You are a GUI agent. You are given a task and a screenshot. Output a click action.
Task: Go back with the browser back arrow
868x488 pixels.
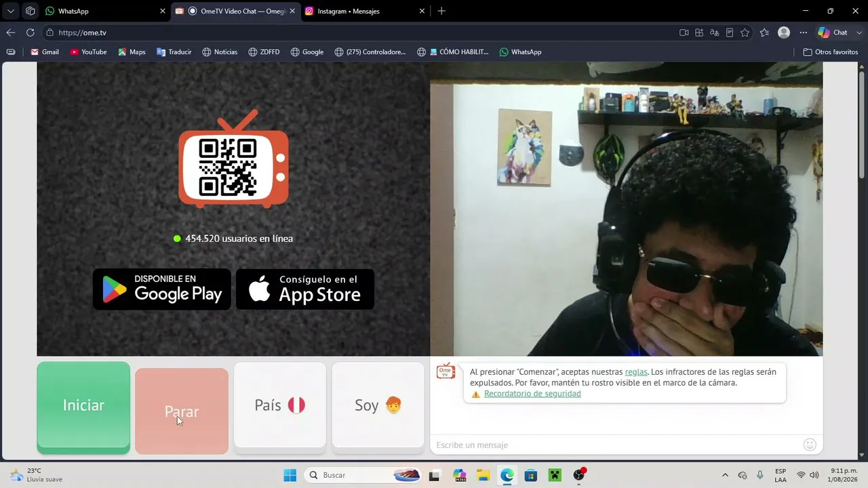[x=11, y=33]
